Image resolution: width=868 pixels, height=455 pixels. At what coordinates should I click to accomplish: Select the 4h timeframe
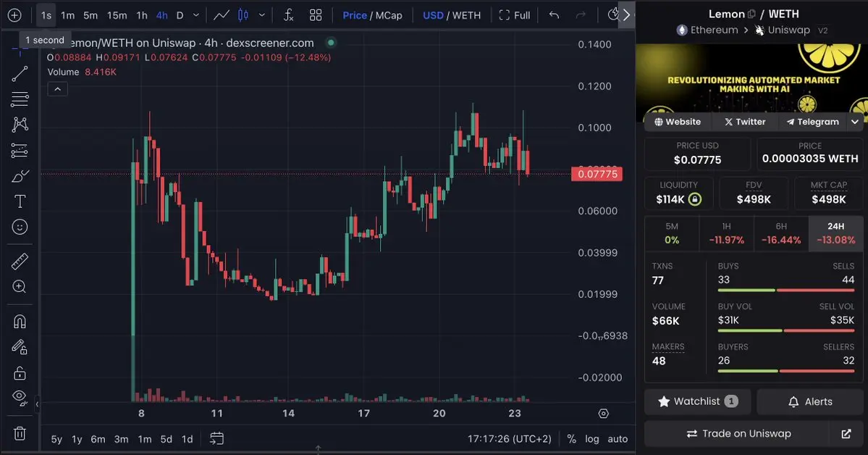point(162,15)
